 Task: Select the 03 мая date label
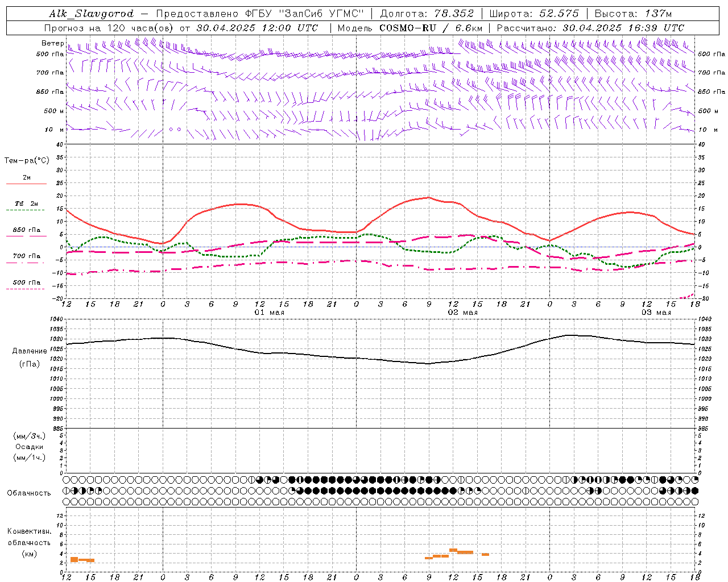(x=656, y=313)
